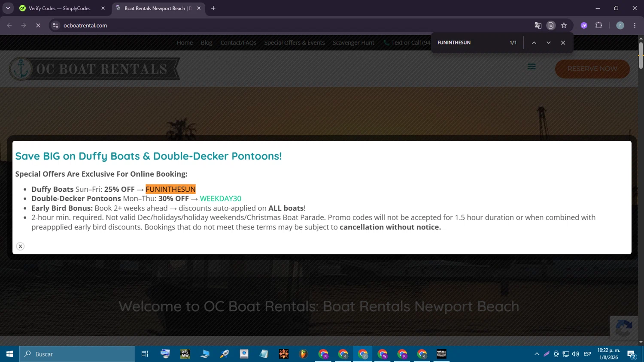Screen dimensions: 644x362
Task: Open the Blog nav link
Action: 207,42
